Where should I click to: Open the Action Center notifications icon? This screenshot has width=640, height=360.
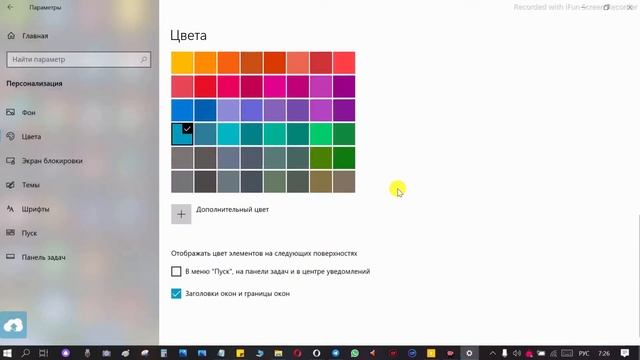625,353
